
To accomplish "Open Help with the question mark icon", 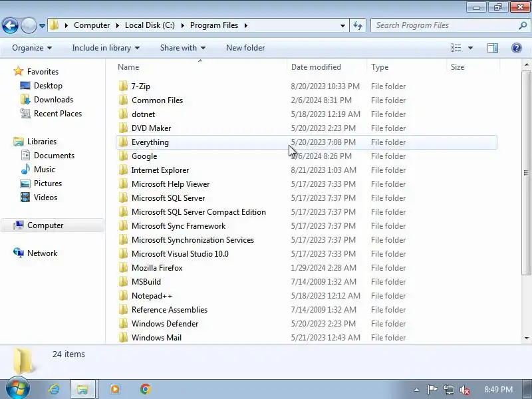I will [x=517, y=48].
